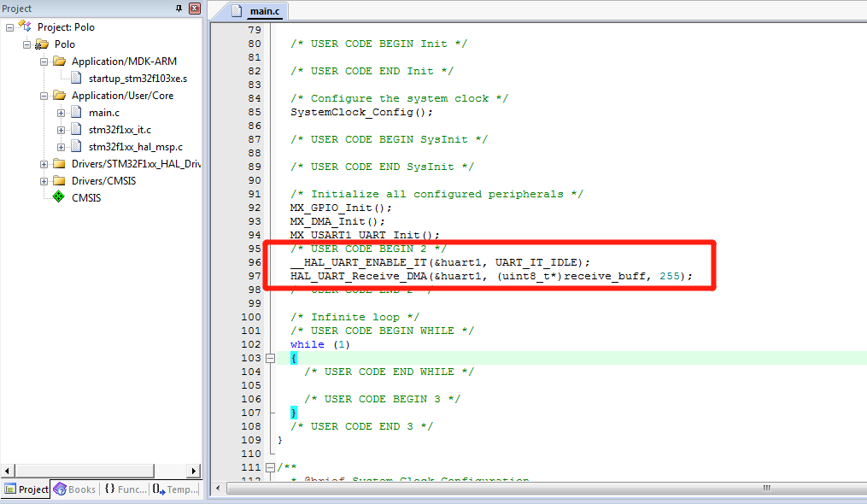
Task: Expand the Drivers/CMSIS node
Action: tap(44, 180)
